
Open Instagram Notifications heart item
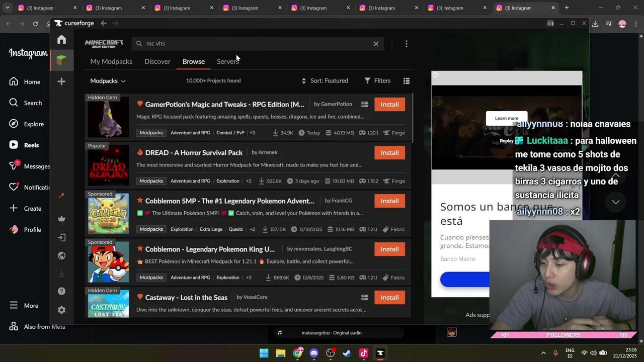pos(29,188)
